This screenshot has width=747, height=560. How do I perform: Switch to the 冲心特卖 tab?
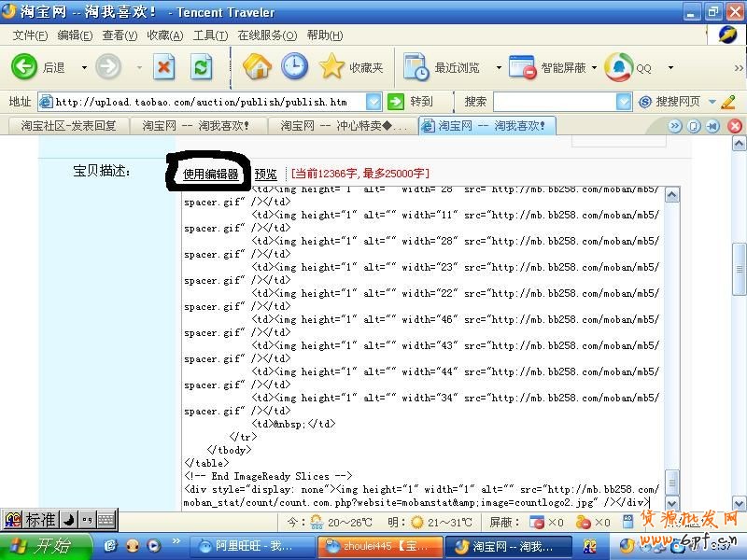point(343,126)
